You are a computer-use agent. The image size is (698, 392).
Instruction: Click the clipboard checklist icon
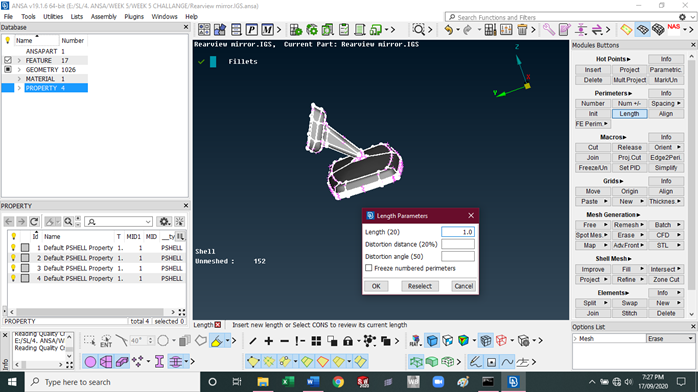point(344,30)
